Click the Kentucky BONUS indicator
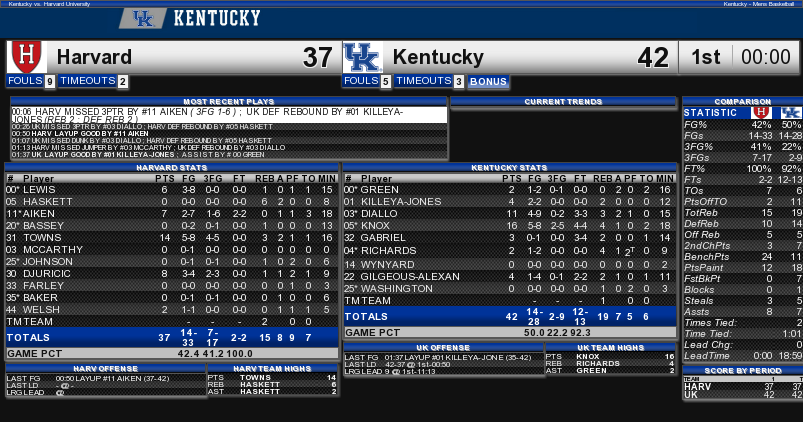The image size is (803, 422). pyautogui.click(x=488, y=81)
